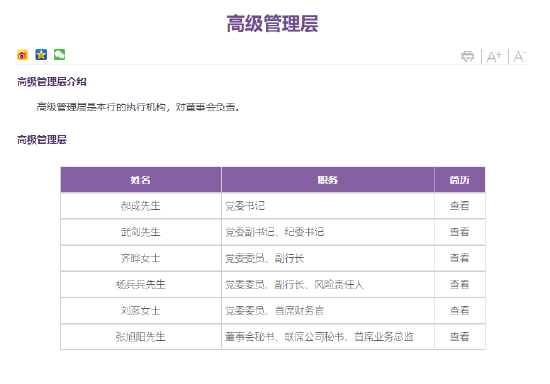Decrease font size with A- icon
550x384 pixels.
coord(520,56)
